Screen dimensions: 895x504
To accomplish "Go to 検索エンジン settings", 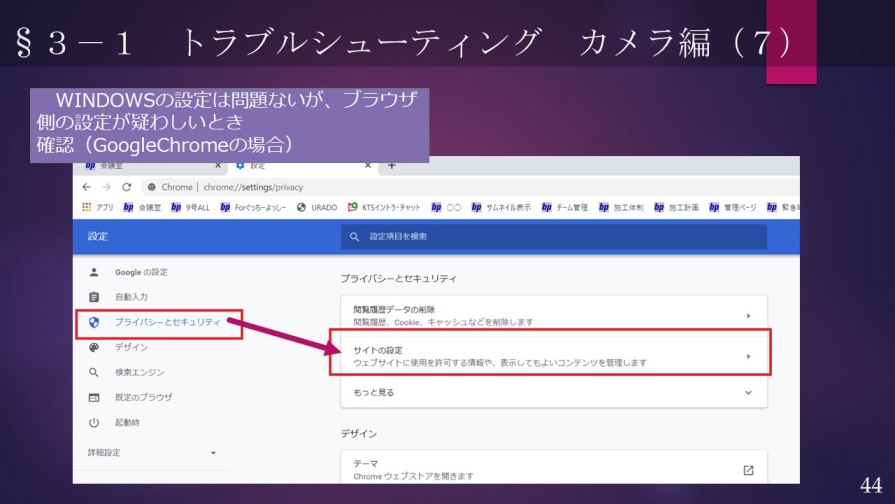I will [139, 372].
